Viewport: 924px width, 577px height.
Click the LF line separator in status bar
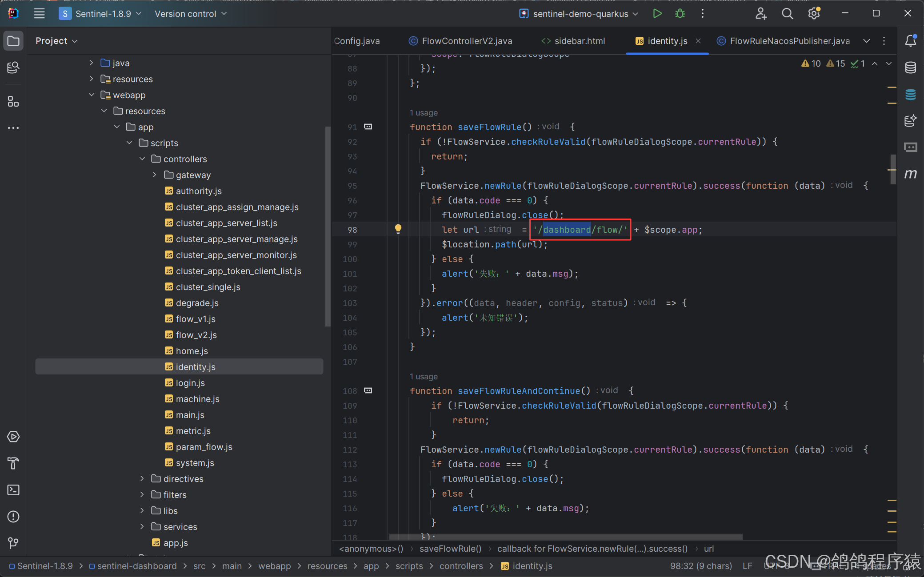(747, 566)
